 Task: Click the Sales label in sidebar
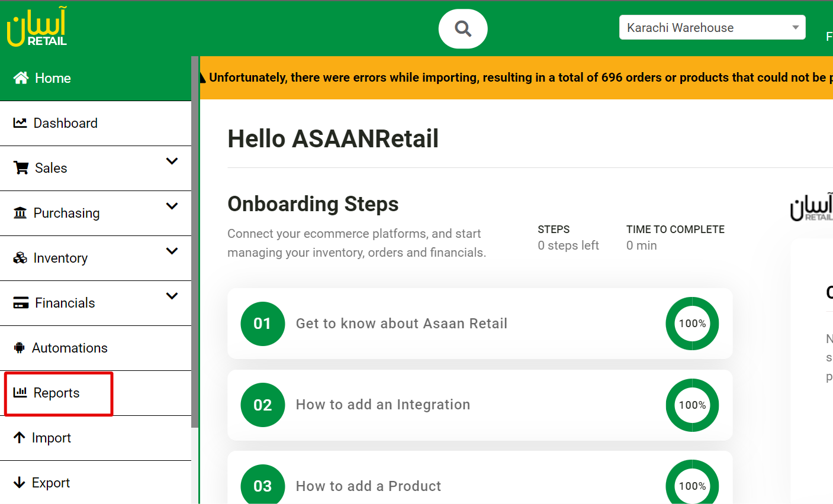click(x=51, y=168)
